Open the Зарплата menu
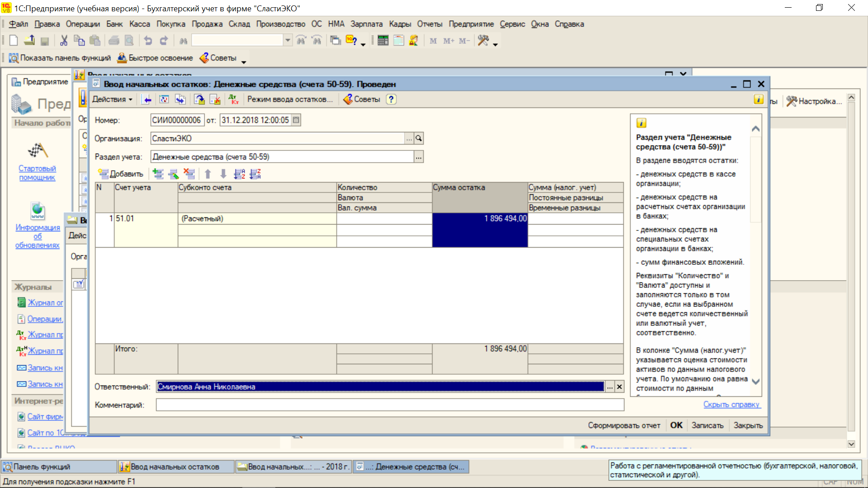Image resolution: width=868 pixels, height=488 pixels. pyautogui.click(x=366, y=24)
